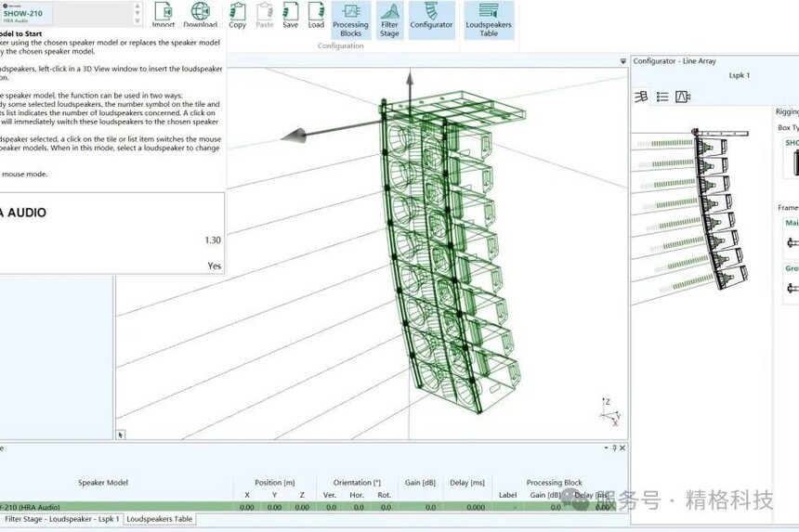The height and width of the screenshot is (532, 799).
Task: Click the Y position value cell
Action: pyautogui.click(x=274, y=507)
